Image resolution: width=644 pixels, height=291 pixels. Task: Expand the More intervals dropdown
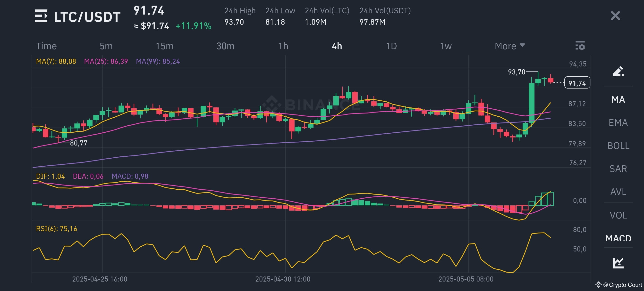click(x=510, y=46)
